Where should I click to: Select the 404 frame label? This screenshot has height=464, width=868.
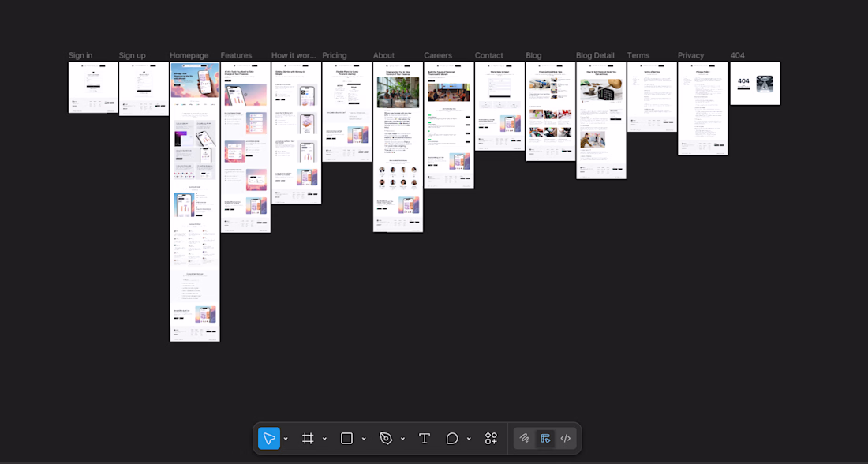click(x=737, y=55)
